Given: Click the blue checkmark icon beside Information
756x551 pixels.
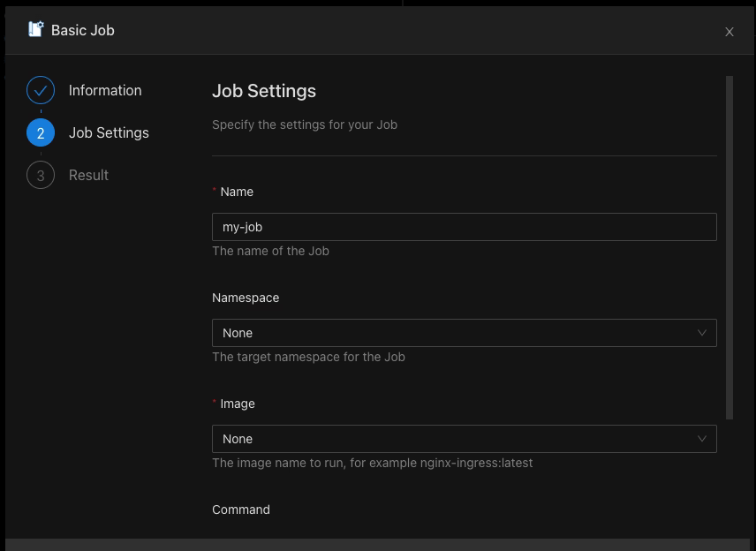Looking at the screenshot, I should click(x=40, y=89).
